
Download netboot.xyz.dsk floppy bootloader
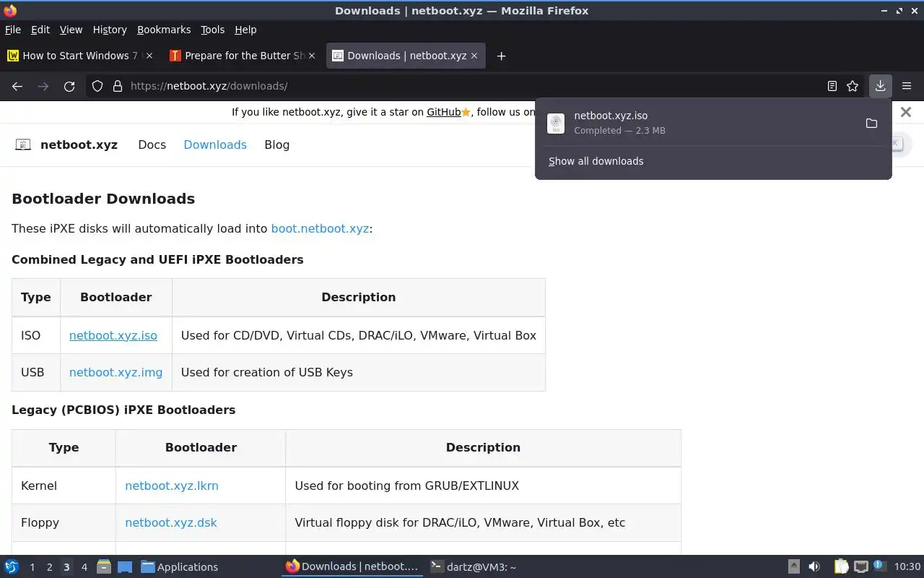click(x=171, y=522)
